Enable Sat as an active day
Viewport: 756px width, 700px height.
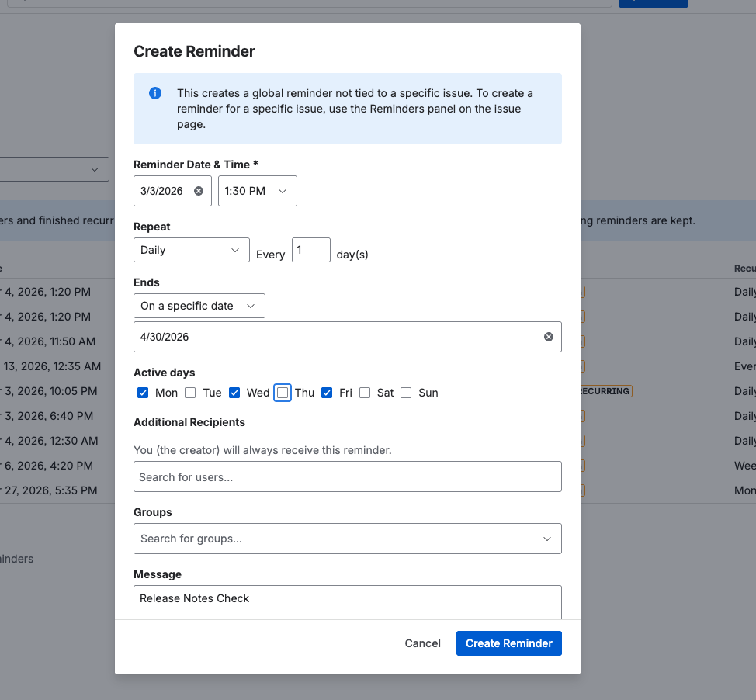[x=365, y=393]
